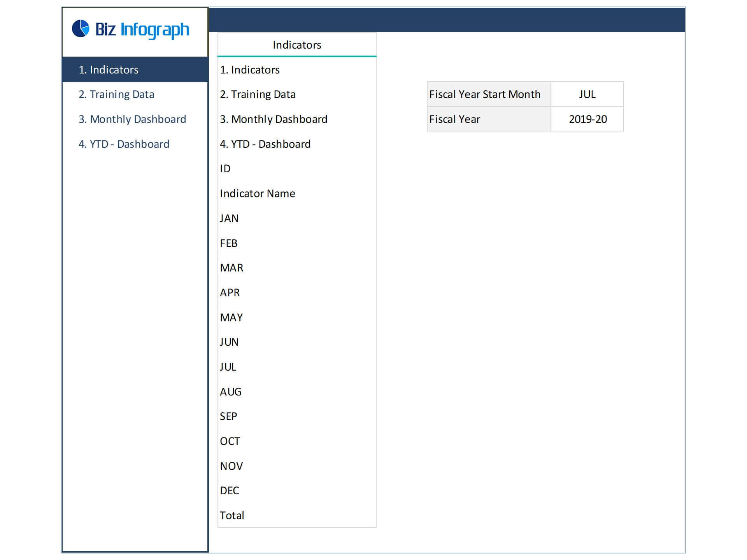This screenshot has width=747, height=560.
Task: Click the Indicator Name cell
Action: pyautogui.click(x=297, y=193)
